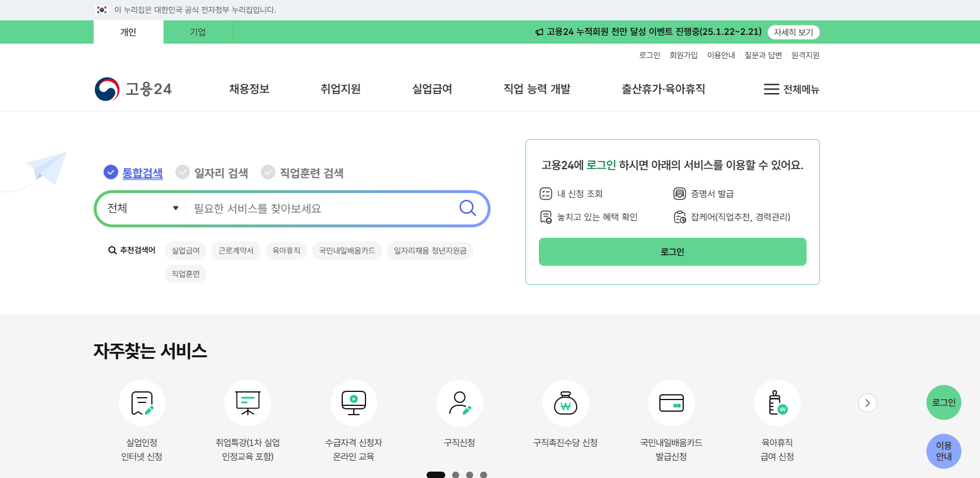This screenshot has width=980, height=478.
Task: Go to the second carousel page dot
Action: coord(456,475)
